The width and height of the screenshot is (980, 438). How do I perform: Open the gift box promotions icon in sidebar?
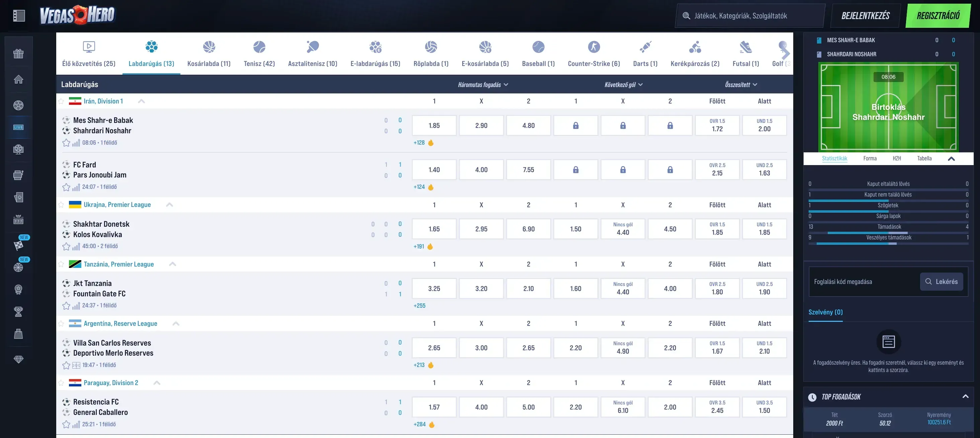(18, 54)
